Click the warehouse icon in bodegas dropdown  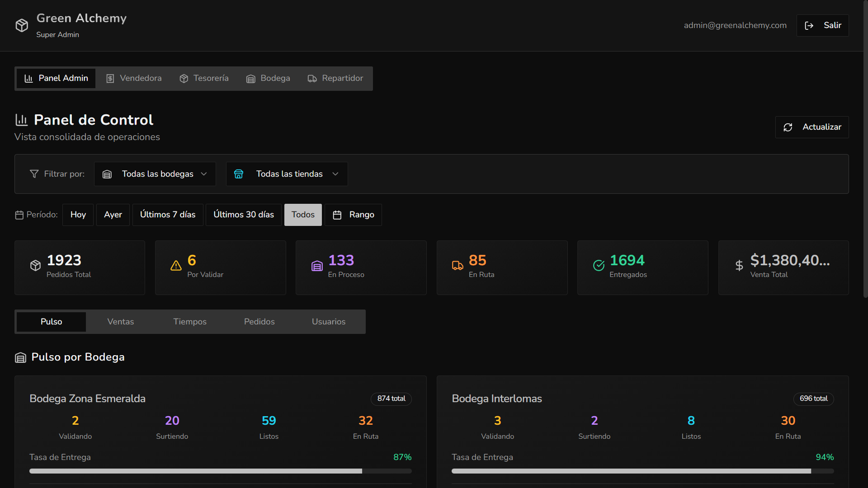[x=107, y=174]
